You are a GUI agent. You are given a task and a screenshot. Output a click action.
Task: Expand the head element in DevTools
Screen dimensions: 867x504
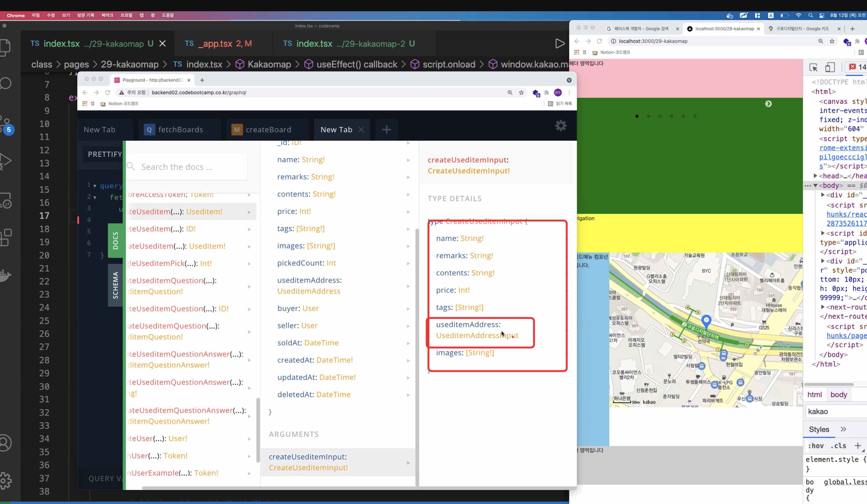tap(815, 176)
